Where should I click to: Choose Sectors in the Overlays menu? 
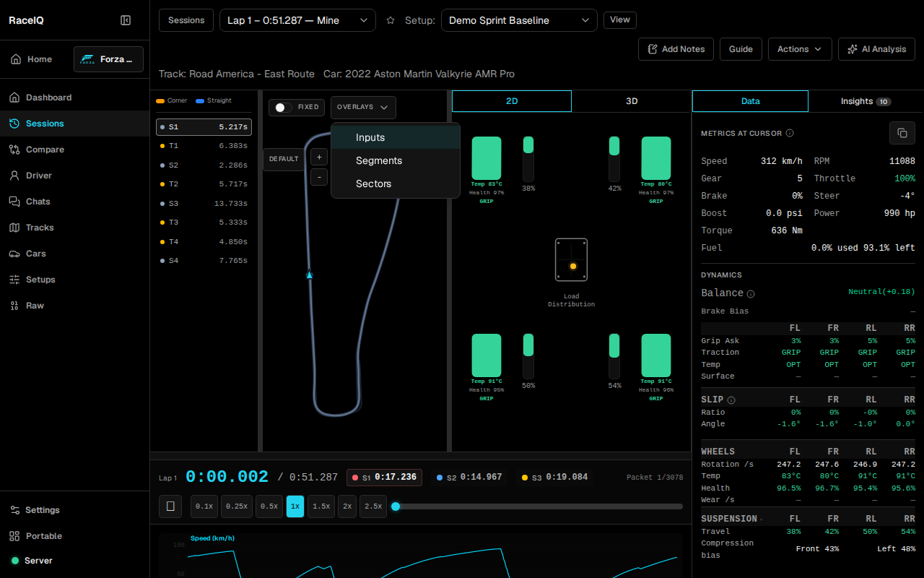click(x=396, y=184)
